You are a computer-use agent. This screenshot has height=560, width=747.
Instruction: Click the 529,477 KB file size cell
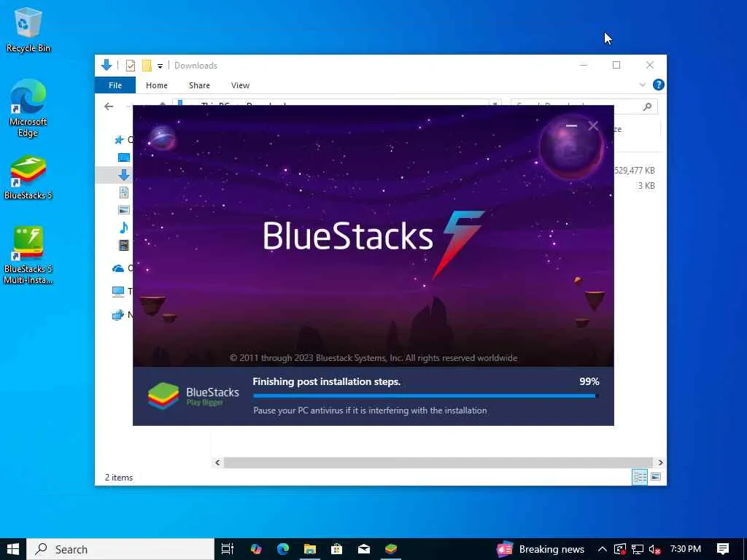[x=635, y=171]
